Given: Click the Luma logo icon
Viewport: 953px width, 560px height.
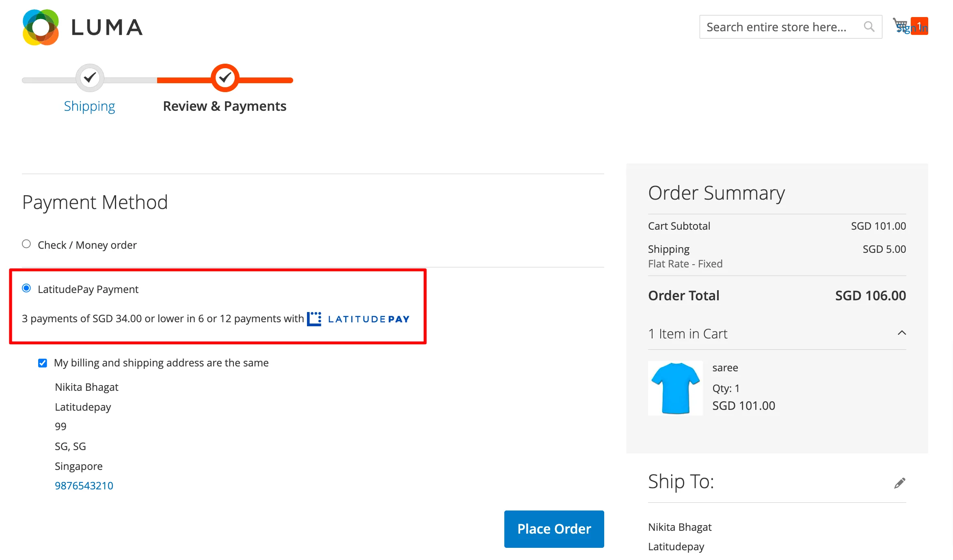Looking at the screenshot, I should pos(41,27).
